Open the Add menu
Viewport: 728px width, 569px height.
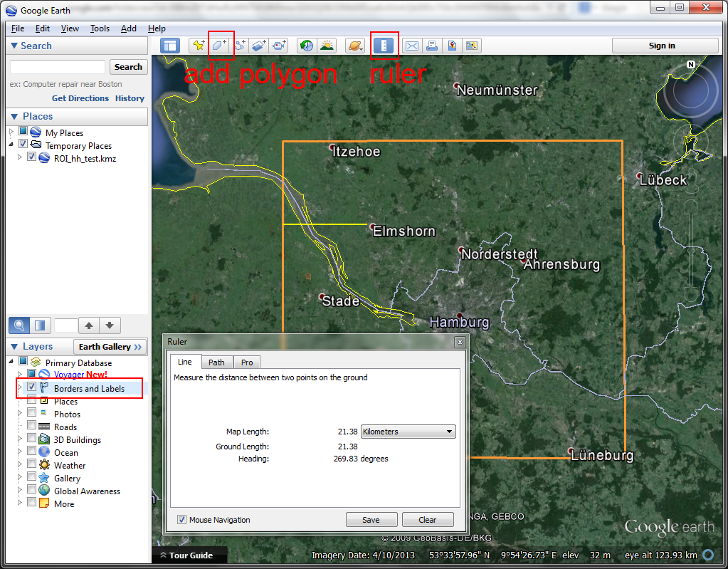pos(129,28)
